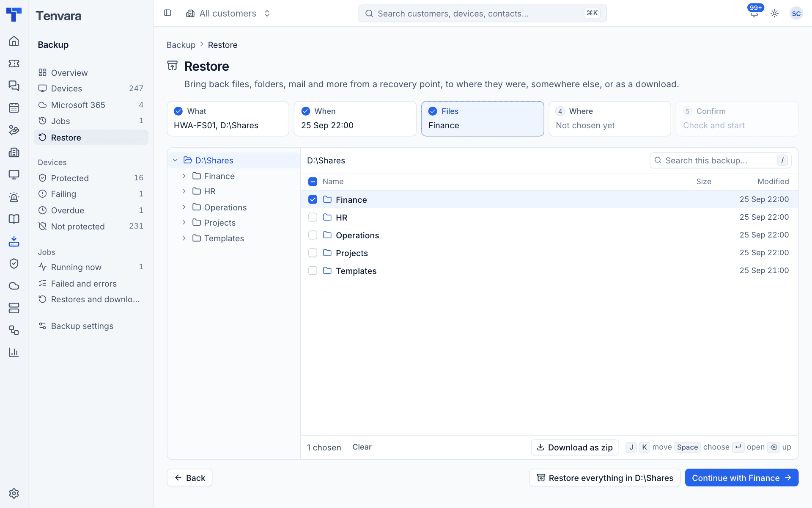The width and height of the screenshot is (812, 508).
Task: Open the Operations folder row name
Action: tap(357, 235)
